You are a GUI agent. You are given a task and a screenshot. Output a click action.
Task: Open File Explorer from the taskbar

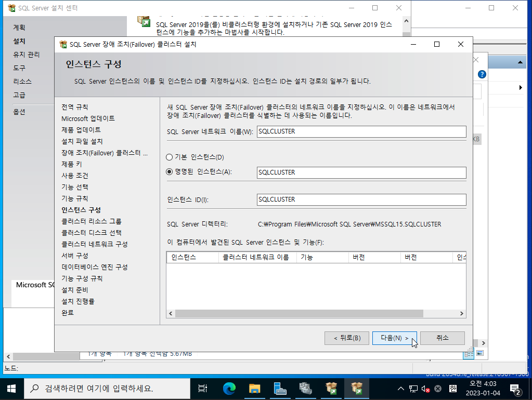254,389
